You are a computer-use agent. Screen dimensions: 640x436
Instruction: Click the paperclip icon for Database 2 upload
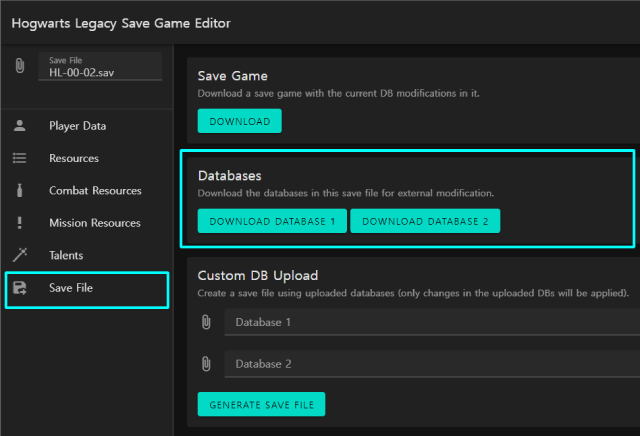[x=206, y=364]
